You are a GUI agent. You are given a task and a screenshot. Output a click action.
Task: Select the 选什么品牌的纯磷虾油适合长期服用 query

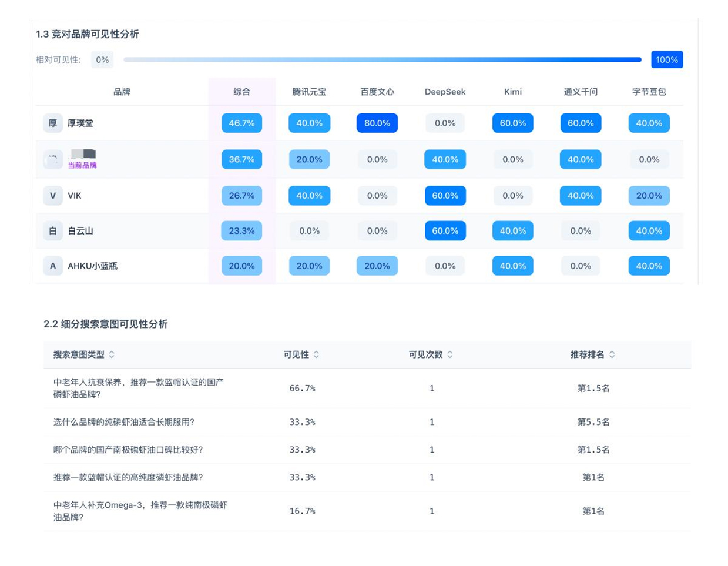(124, 422)
